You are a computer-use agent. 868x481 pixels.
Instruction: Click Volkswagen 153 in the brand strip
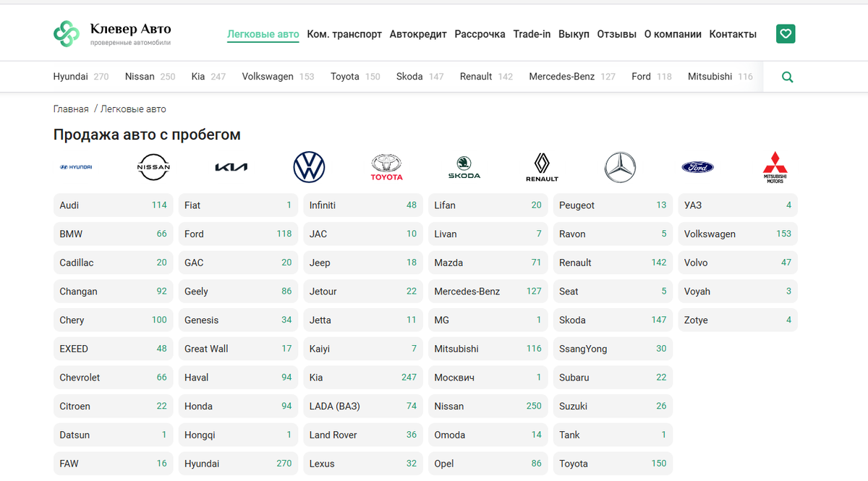(x=278, y=77)
